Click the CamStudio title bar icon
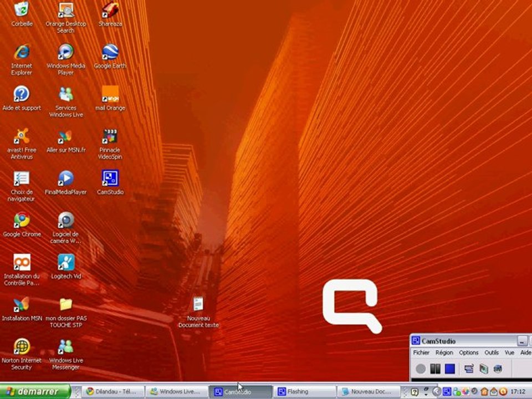The image size is (532, 399). click(x=416, y=340)
